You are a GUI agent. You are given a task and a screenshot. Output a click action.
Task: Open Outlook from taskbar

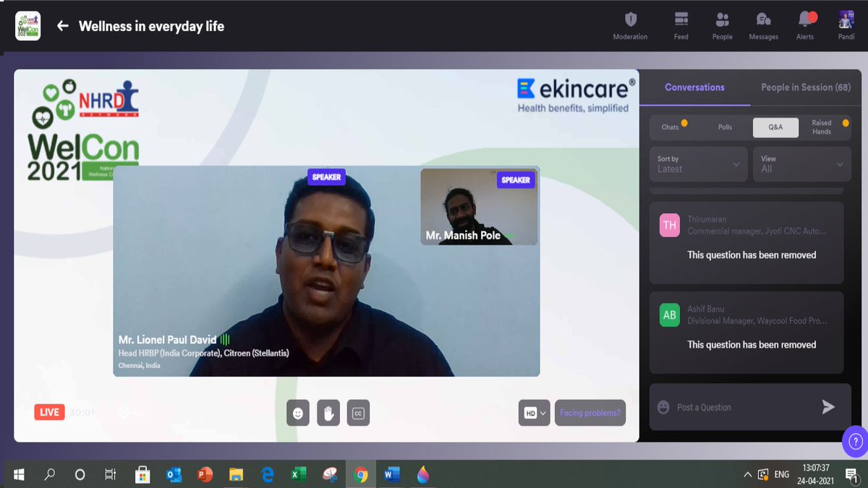click(174, 474)
